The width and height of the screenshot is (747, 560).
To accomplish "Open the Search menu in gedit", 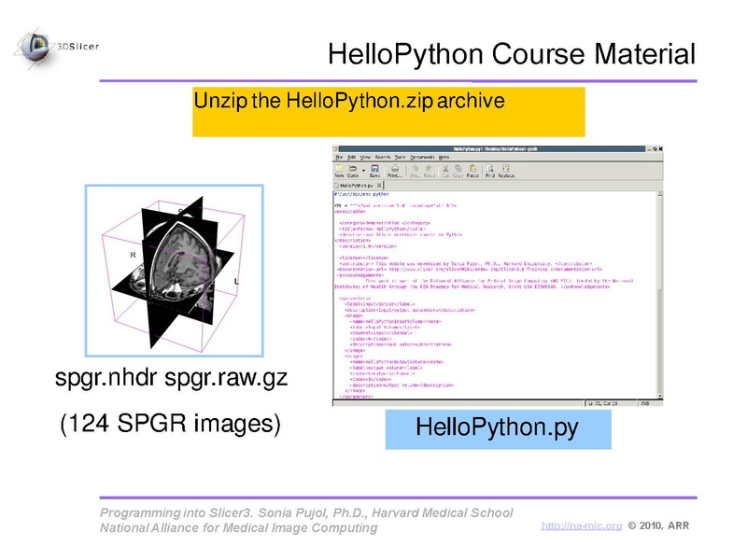I will (383, 157).
